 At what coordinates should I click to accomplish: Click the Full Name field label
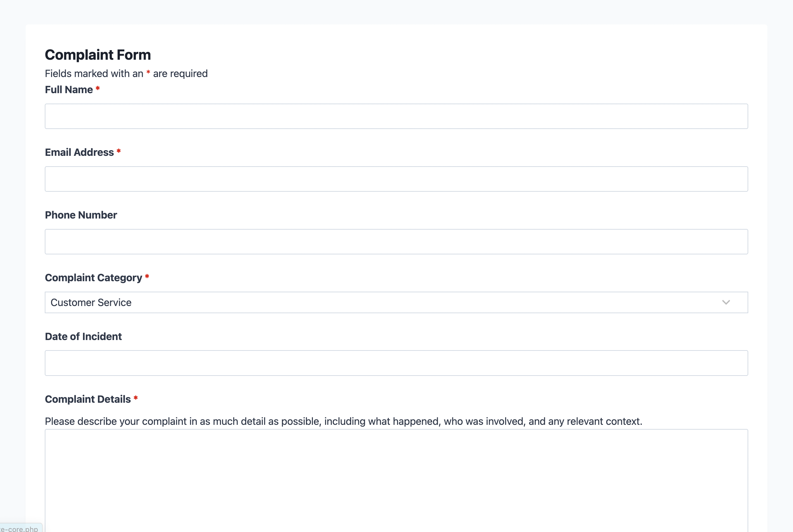point(69,89)
